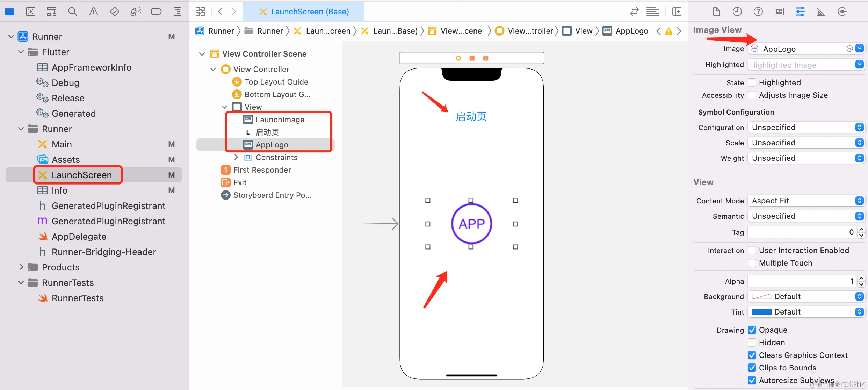Show the Connections inspector icon
This screenshot has width=868, height=390.
tap(842, 12)
